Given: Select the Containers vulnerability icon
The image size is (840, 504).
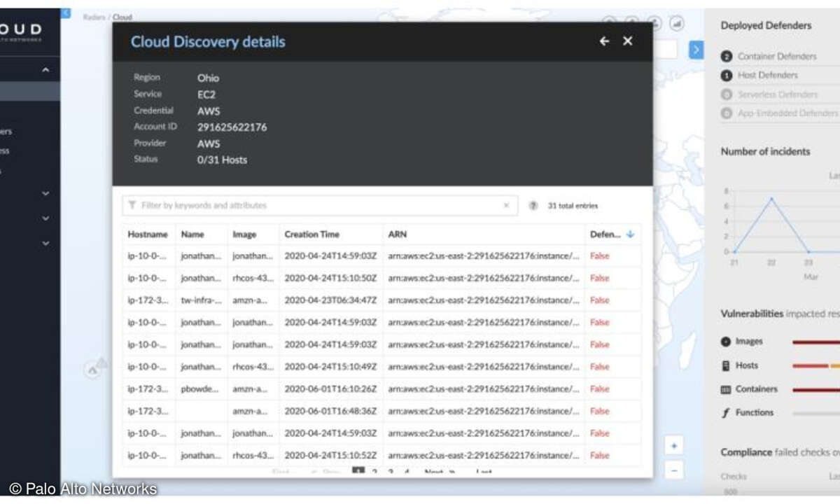Looking at the screenshot, I should click(x=726, y=389).
